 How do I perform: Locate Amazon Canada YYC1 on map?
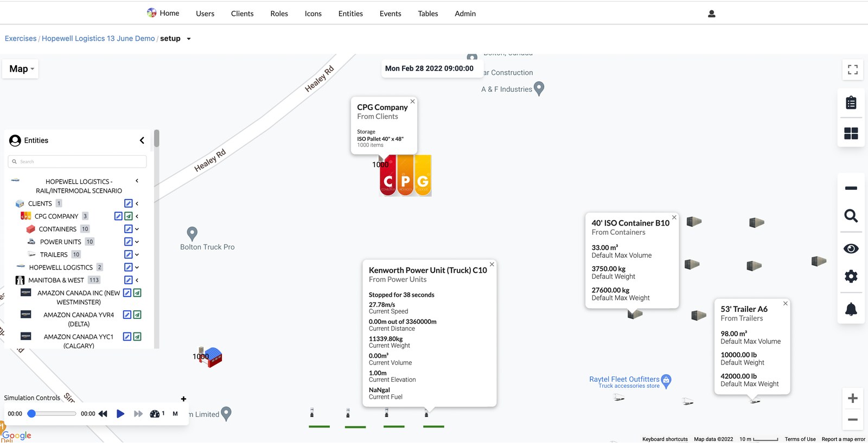click(x=137, y=337)
